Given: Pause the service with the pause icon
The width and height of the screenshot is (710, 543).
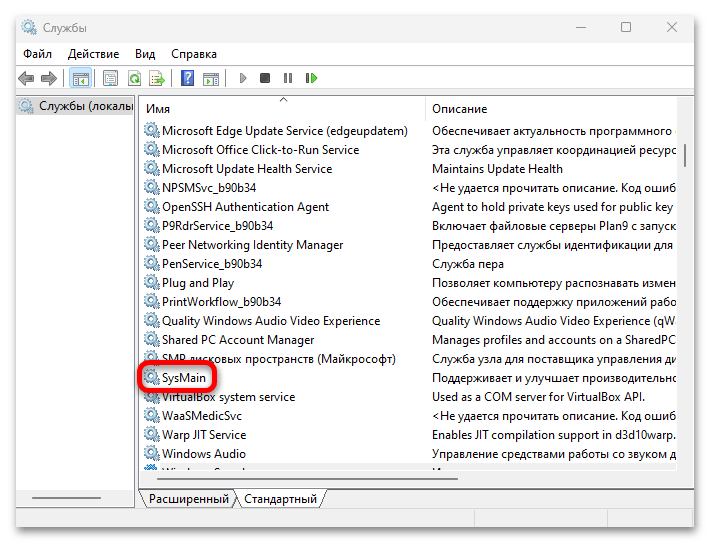Looking at the screenshot, I should click(288, 78).
